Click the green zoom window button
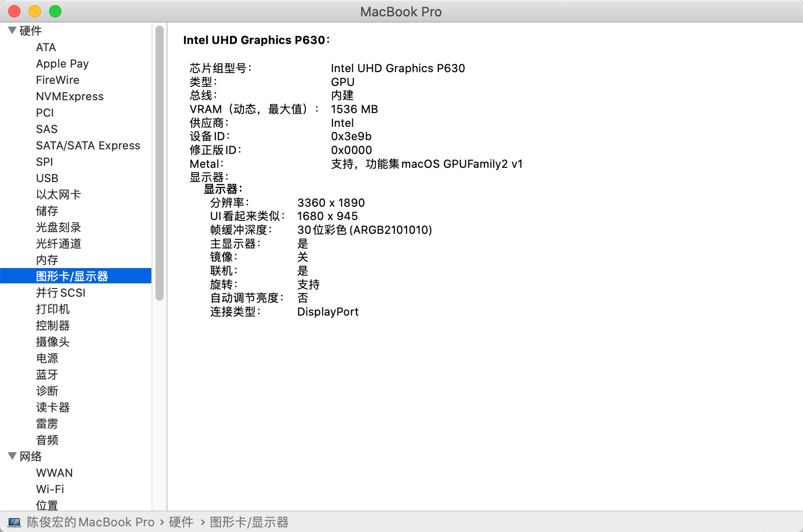Image resolution: width=803 pixels, height=532 pixels. 55,11
